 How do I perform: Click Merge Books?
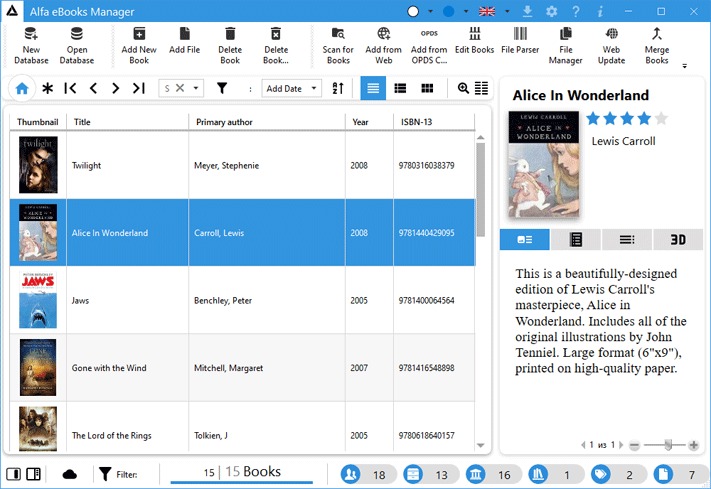click(x=657, y=46)
